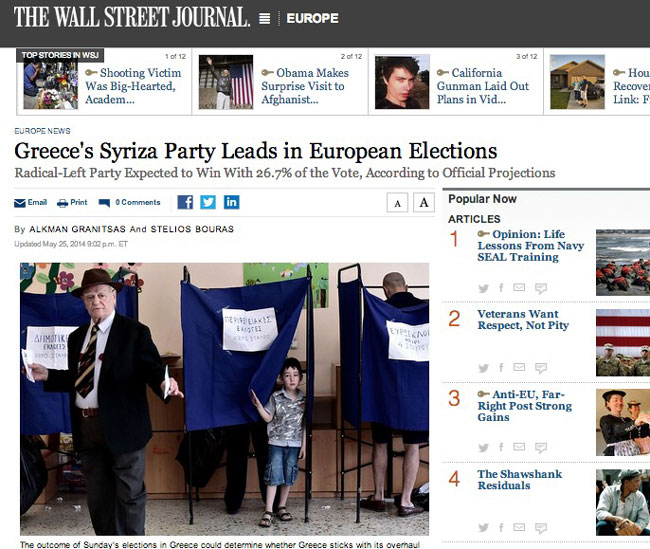The image size is (650, 549).
Task: Read Obama Makes Surprise Visit story
Action: tap(305, 86)
